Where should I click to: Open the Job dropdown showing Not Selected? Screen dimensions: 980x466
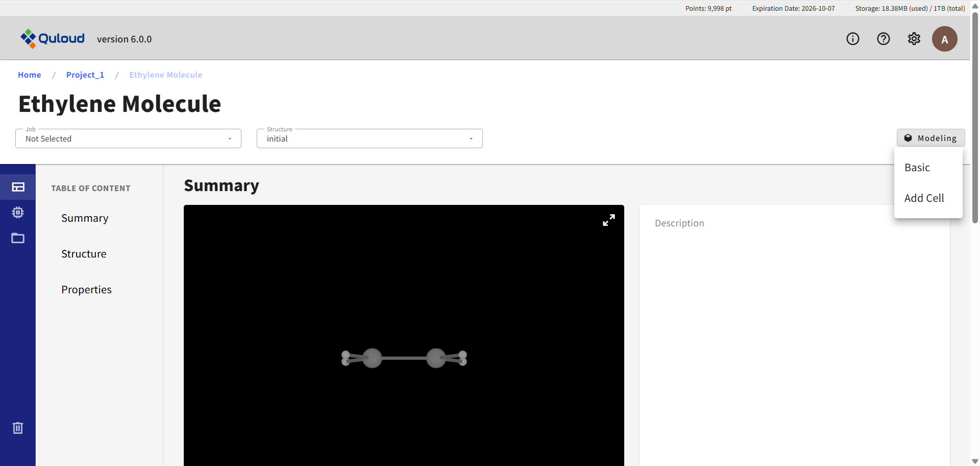(128, 138)
